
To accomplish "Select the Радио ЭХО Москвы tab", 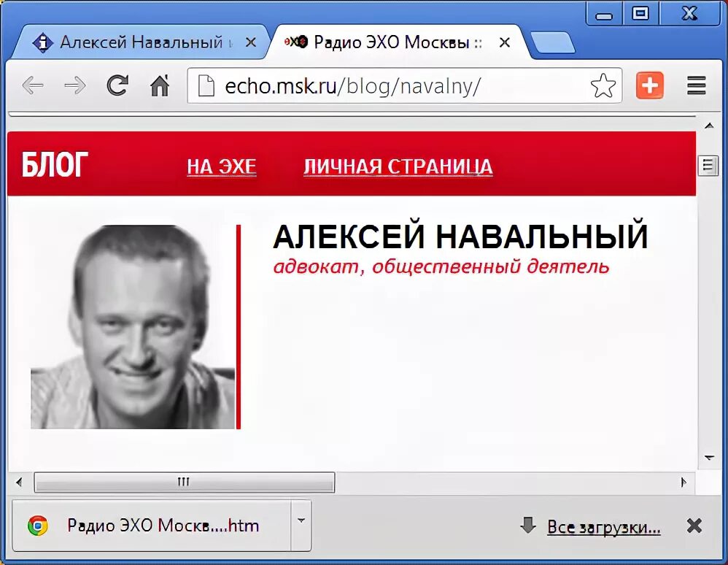I will (397, 42).
